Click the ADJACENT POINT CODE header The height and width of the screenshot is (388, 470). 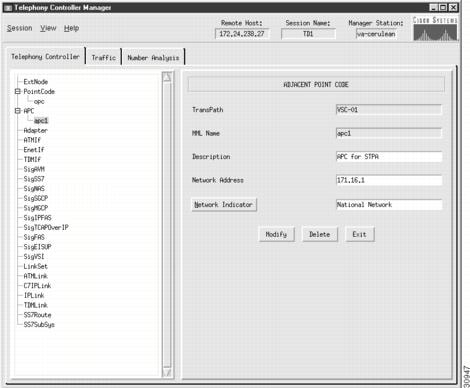(316, 85)
